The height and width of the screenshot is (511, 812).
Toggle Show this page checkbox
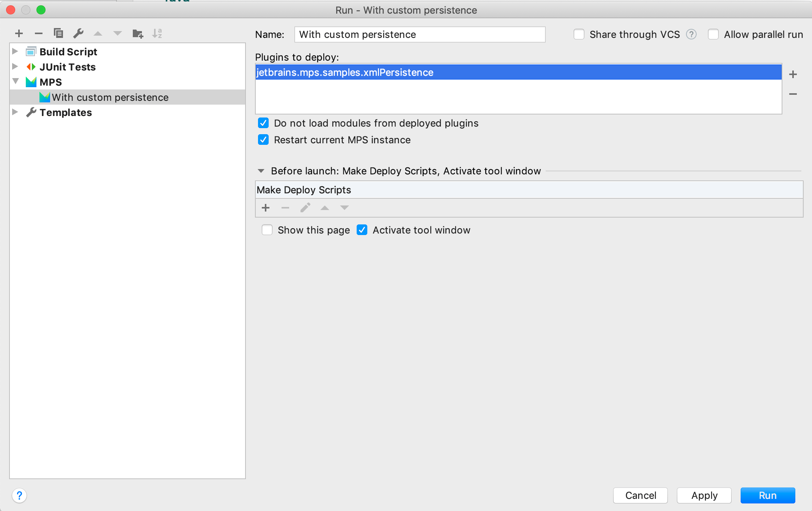[267, 230]
